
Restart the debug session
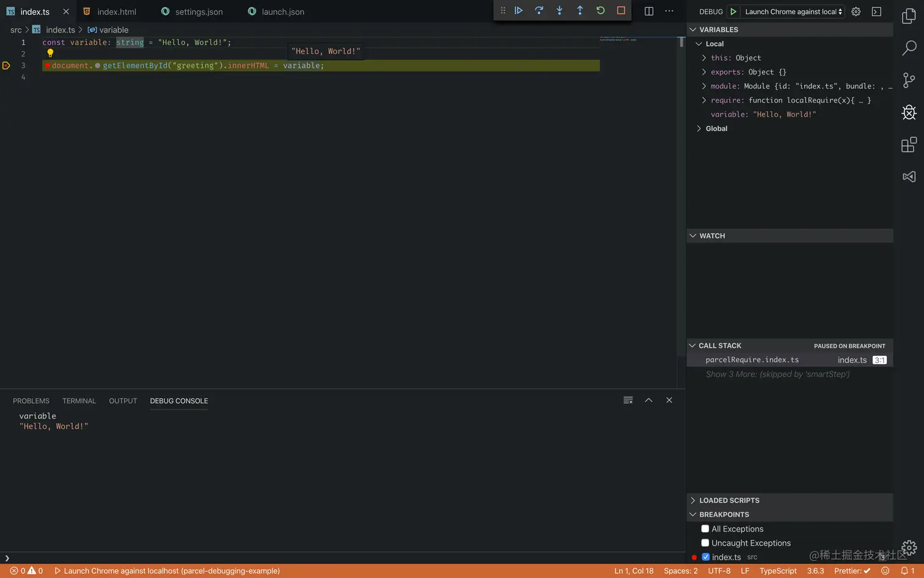601,10
